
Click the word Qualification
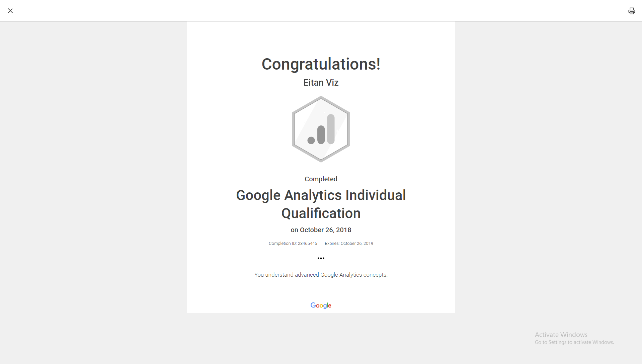click(x=321, y=213)
